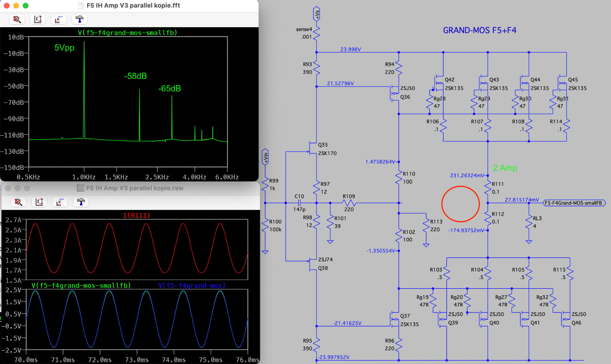The image size is (611, 364).
Task: Click FFT trace label V(f5-f4grand-mos-smallfb)
Action: pyautogui.click(x=127, y=33)
